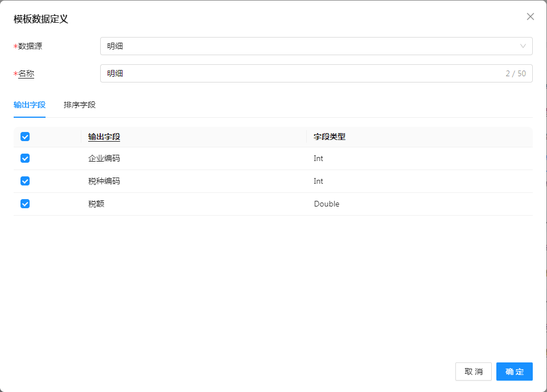Click the 确定 button
Screen dimensions: 547x392
(x=514, y=372)
